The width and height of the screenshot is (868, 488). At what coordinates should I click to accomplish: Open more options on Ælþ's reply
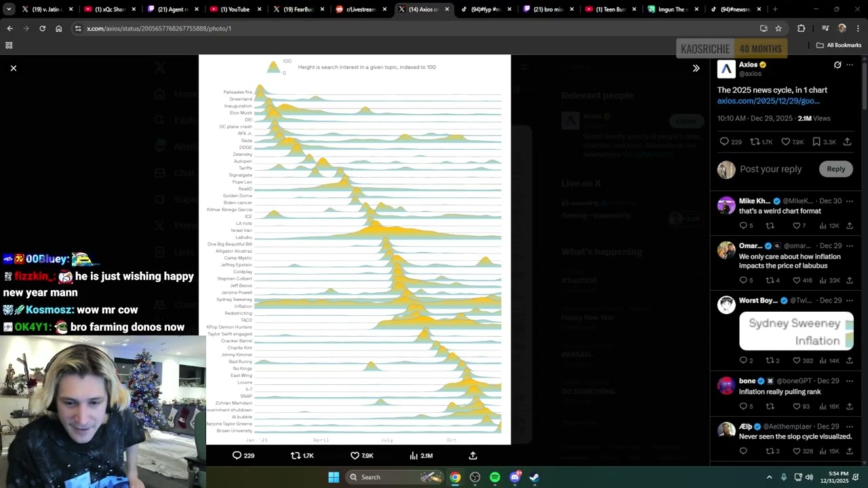pos(850,426)
